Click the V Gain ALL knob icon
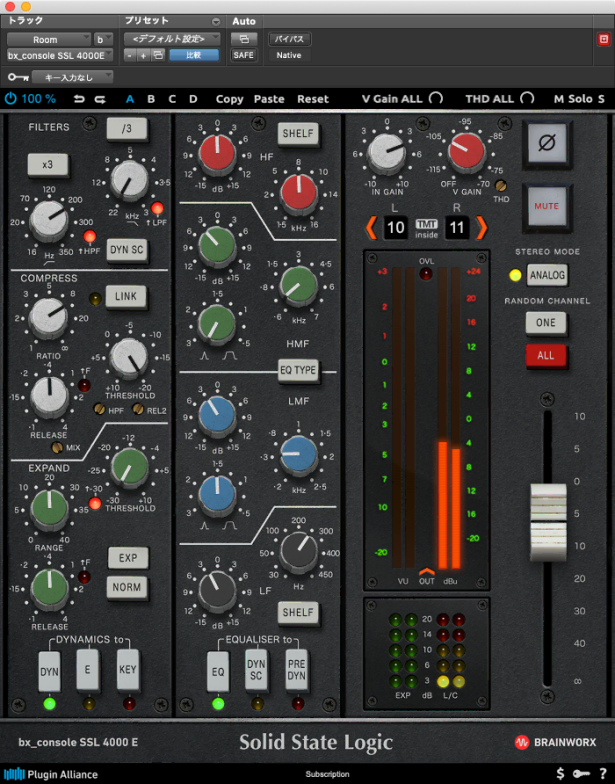The width and height of the screenshot is (615, 784). click(x=436, y=98)
